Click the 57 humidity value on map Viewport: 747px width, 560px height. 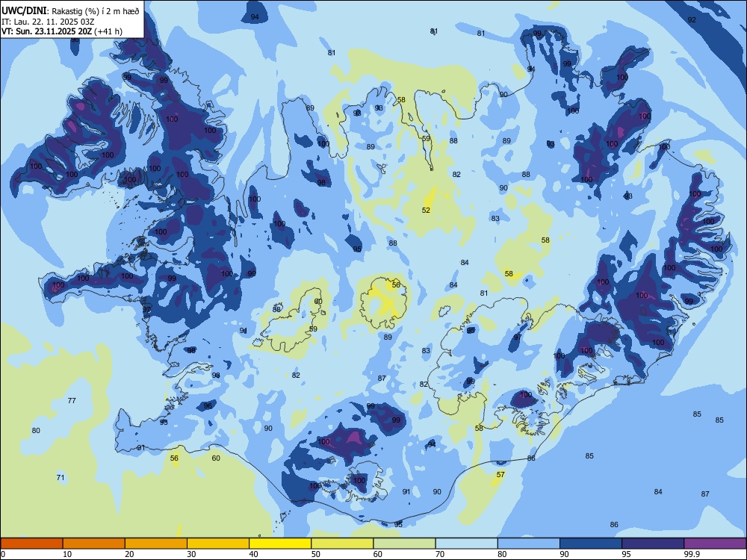[500, 474]
